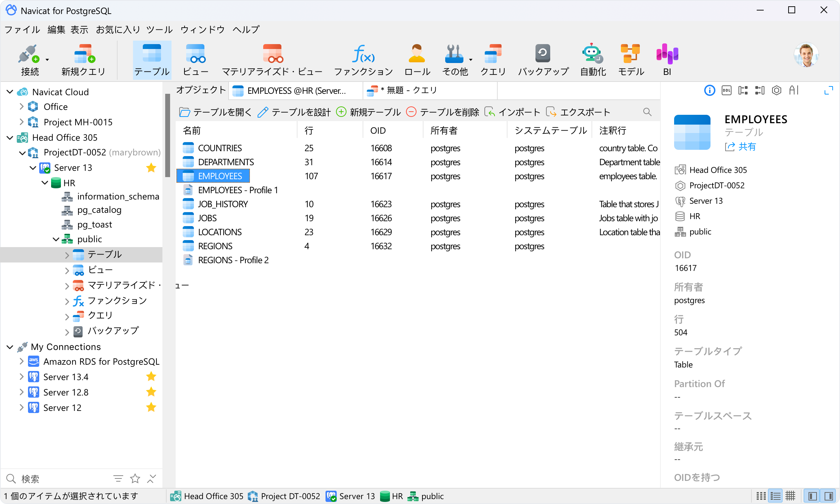The height and width of the screenshot is (504, 840).
Task: Collapse the public schema node
Action: tap(56, 239)
